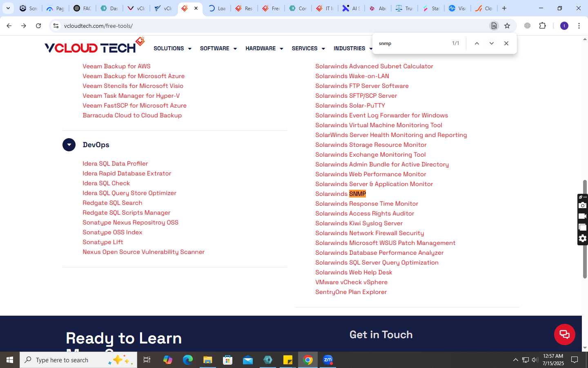Open File Explorer from taskbar
The image size is (588, 368).
208,360
